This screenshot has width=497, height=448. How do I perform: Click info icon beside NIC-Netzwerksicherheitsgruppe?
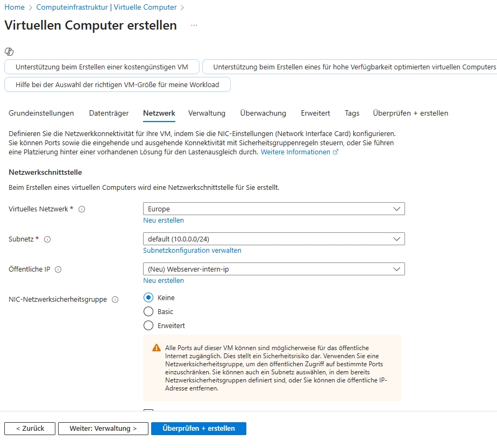pyautogui.click(x=115, y=300)
